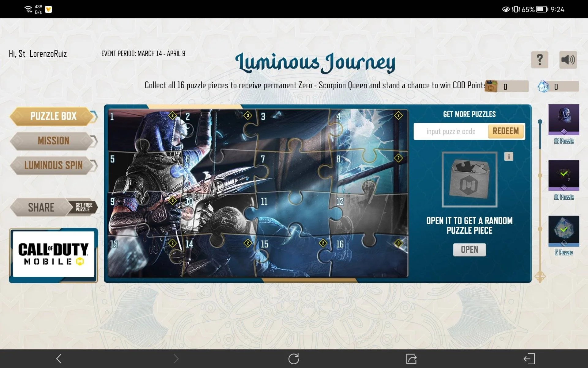Image resolution: width=588 pixels, height=368 pixels.
Task: Click the eye comfort icon in status bar
Action: coord(506,9)
